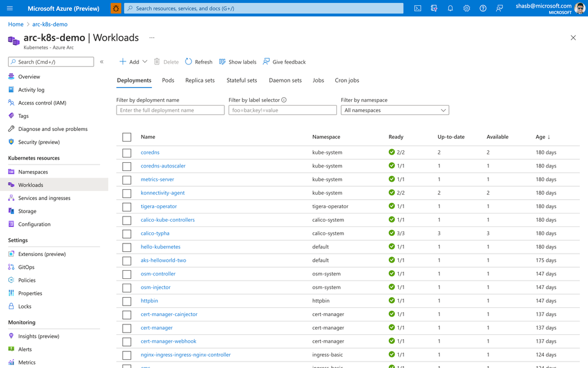Open Cloud Shell from the top bar
The height and width of the screenshot is (368, 588).
point(417,8)
